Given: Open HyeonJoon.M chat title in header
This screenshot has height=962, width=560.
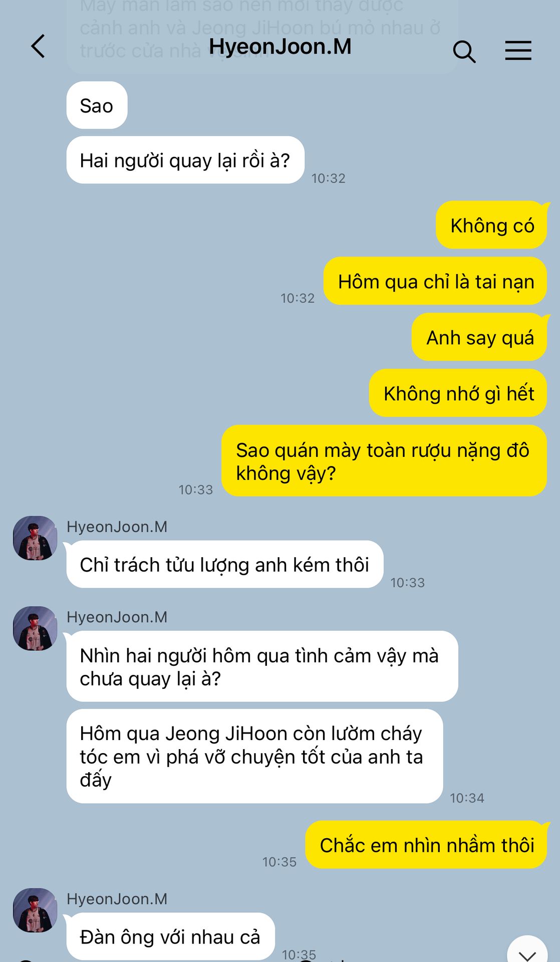Looking at the screenshot, I should click(280, 47).
